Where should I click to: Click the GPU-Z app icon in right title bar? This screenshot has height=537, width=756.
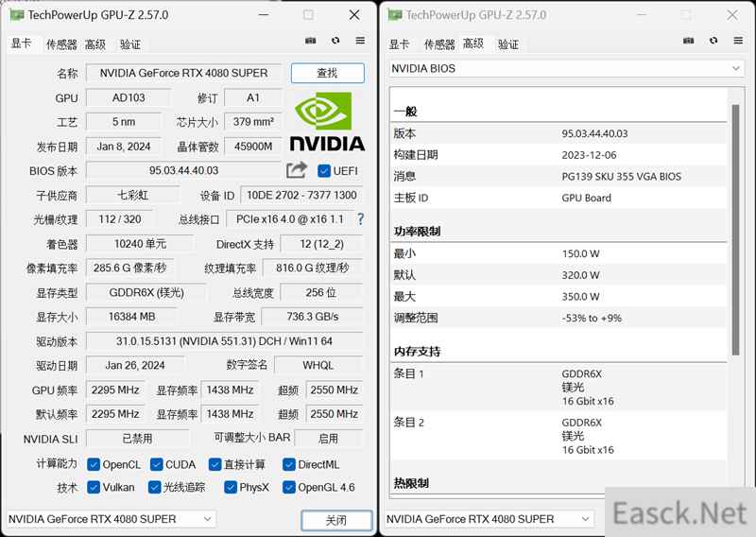pyautogui.click(x=395, y=15)
